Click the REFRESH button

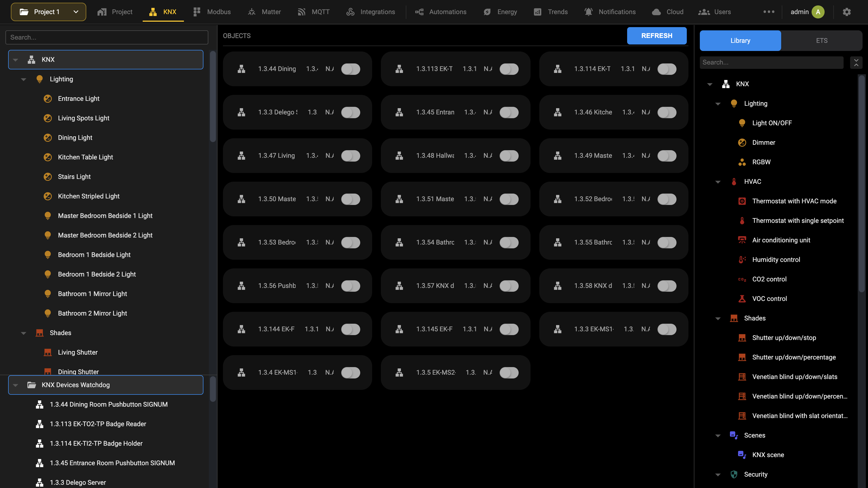click(657, 36)
